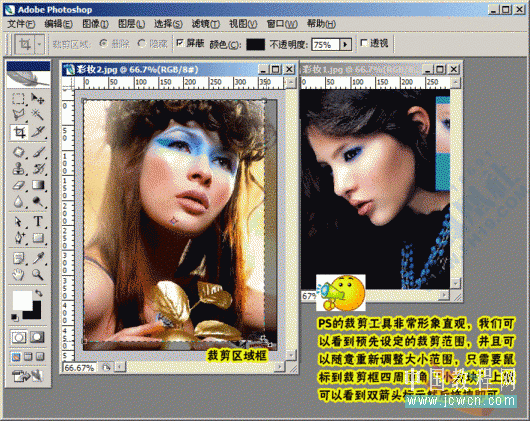Image resolution: width=530 pixels, height=421 pixels.
Task: Select the Eraser tool
Action: [x=19, y=185]
